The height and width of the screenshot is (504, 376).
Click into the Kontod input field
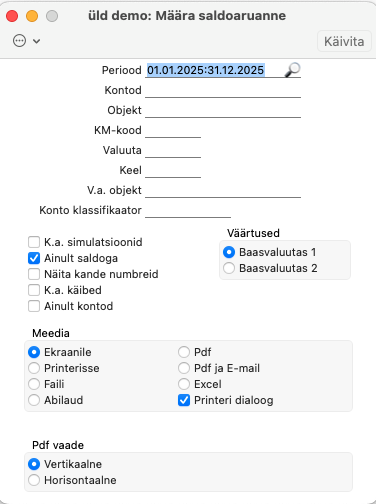pyautogui.click(x=223, y=90)
